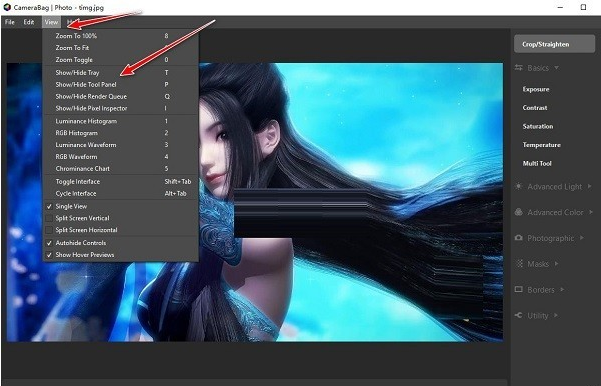Disable Autohide Controls checkmark
This screenshot has width=601, height=386.
point(49,243)
